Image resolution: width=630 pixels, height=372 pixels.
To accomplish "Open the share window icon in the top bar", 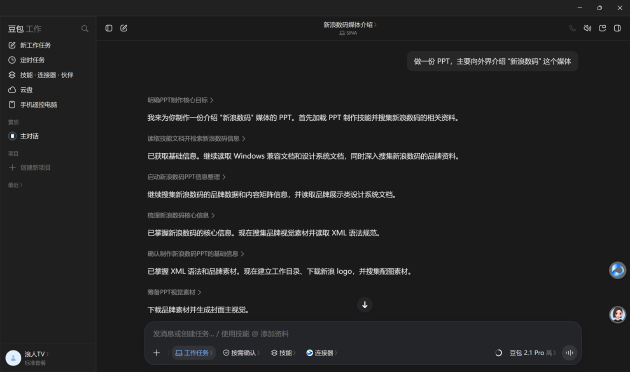I will [x=602, y=28].
